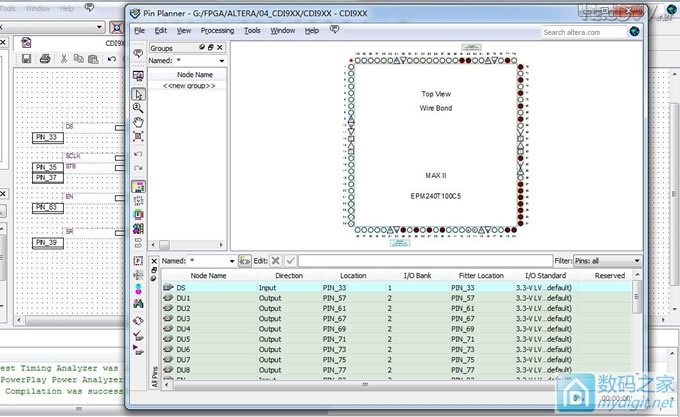Close the Groups panel

(222, 47)
